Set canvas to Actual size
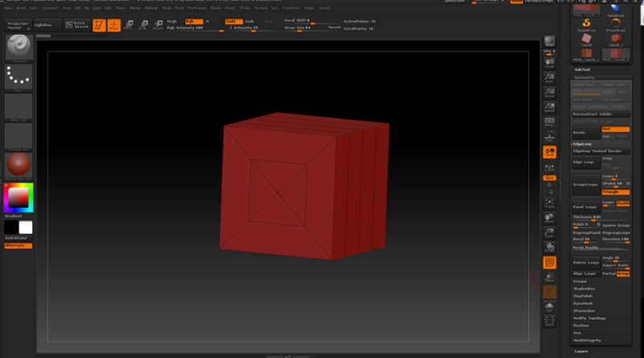644x358 pixels. point(550,93)
